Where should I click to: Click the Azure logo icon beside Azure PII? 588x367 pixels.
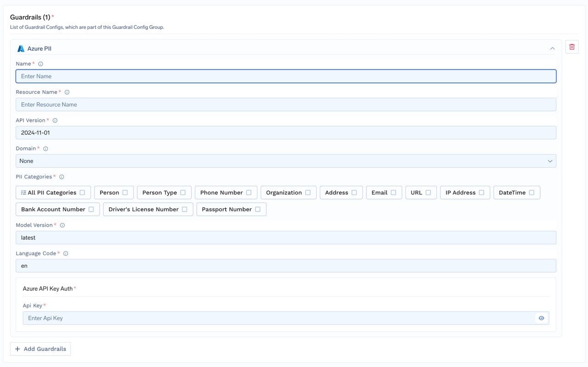pos(21,48)
